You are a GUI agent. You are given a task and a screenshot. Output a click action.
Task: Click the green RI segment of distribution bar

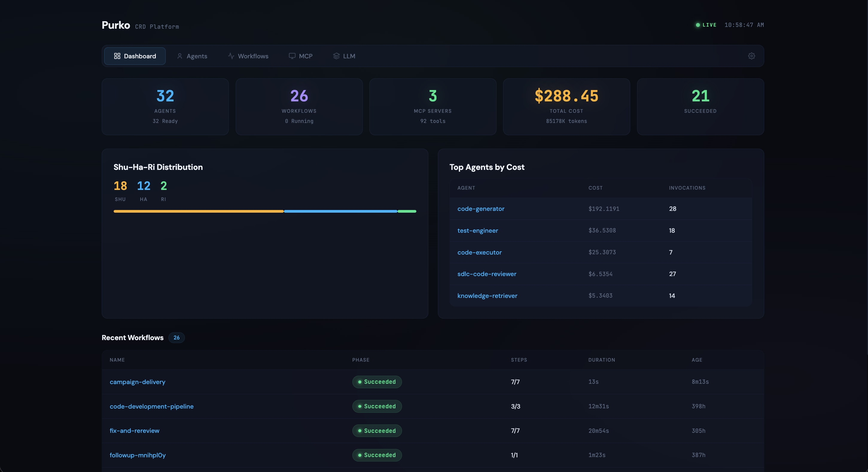coord(407,211)
